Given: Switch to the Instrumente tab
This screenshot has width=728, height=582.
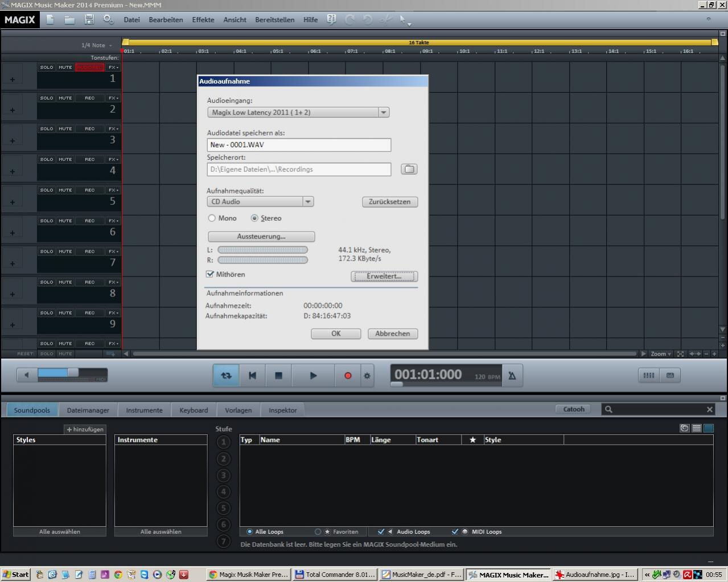Looking at the screenshot, I should point(144,410).
